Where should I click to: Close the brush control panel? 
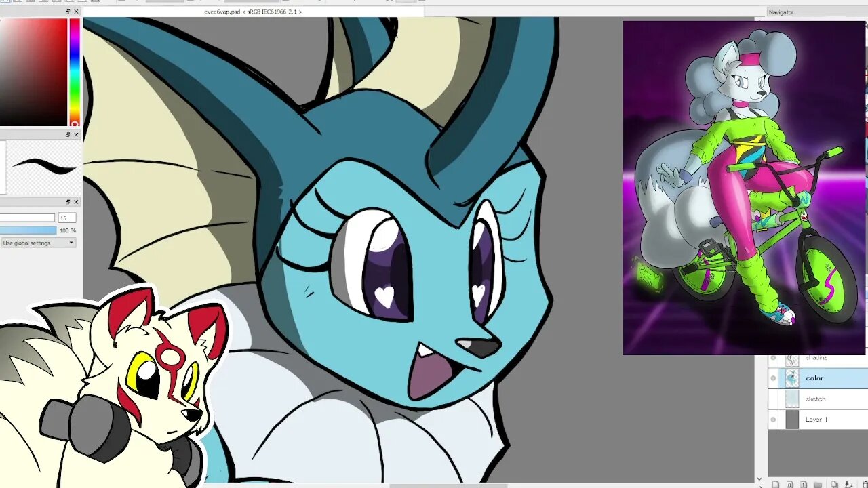(76, 202)
